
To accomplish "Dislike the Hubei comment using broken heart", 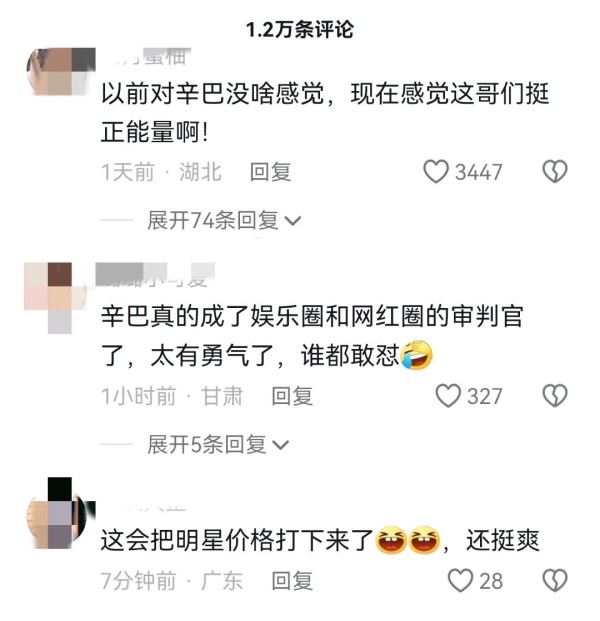I will [x=555, y=171].
